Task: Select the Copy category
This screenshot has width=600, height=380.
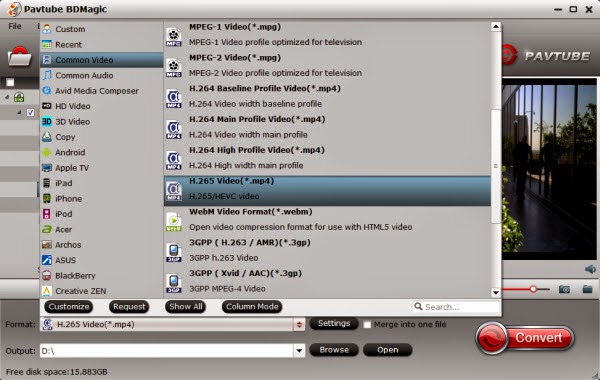Action: click(101, 137)
